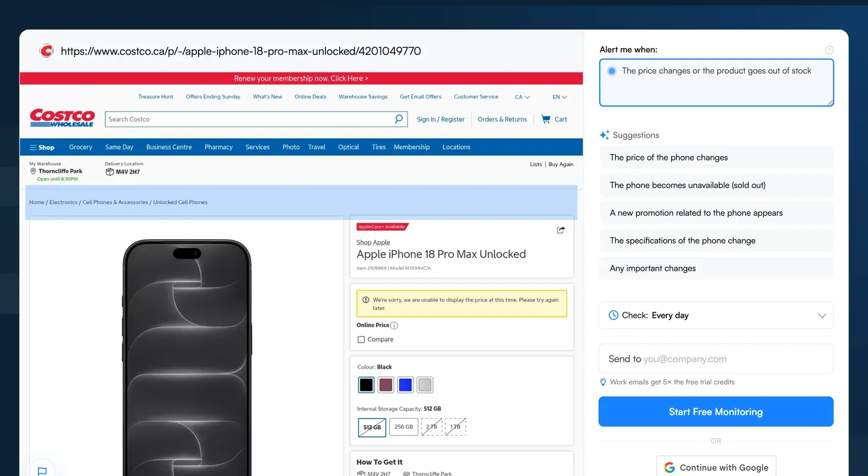Click the Suggestions sparkle icon
Image resolution: width=868 pixels, height=476 pixels.
[x=604, y=135]
